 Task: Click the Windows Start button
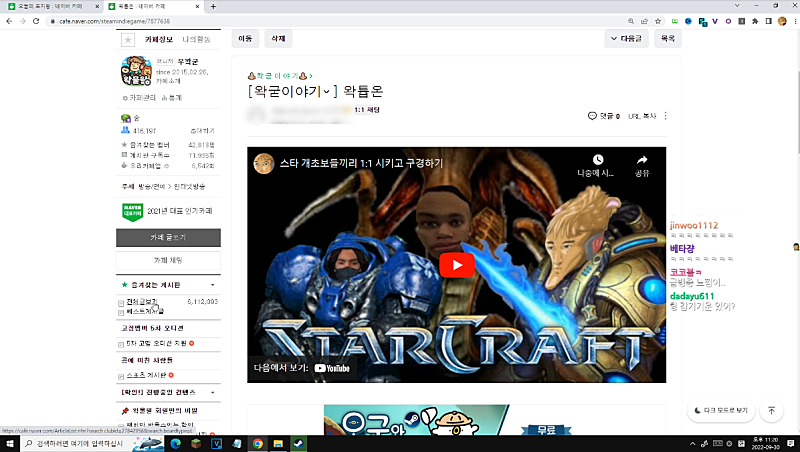[x=9, y=443]
